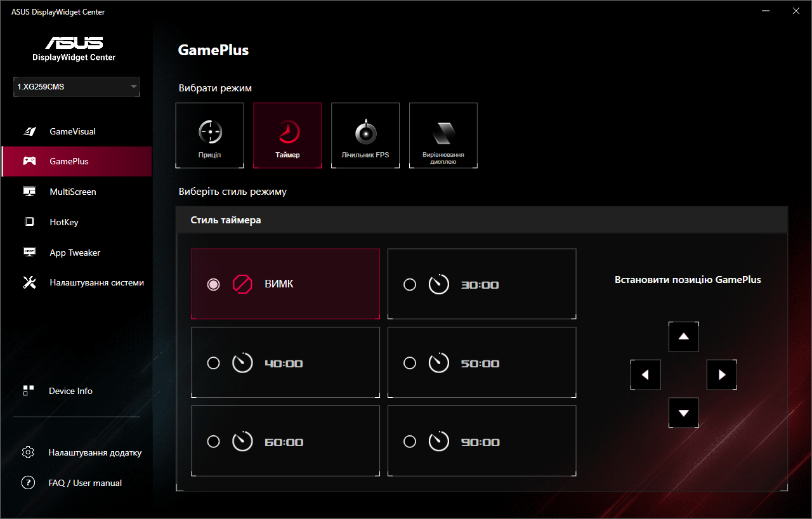Image resolution: width=812 pixels, height=519 pixels.
Task: Click the GamePlus gamepad sidebar icon
Action: (x=30, y=161)
